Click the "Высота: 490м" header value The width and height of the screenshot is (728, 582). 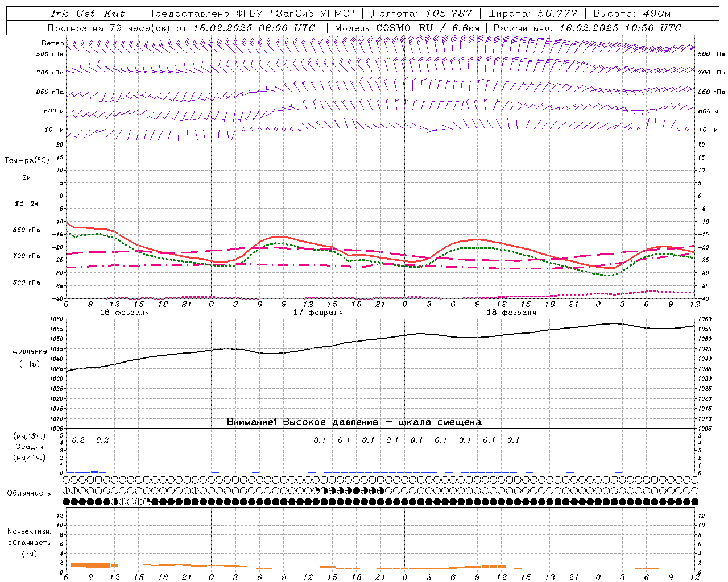[632, 14]
